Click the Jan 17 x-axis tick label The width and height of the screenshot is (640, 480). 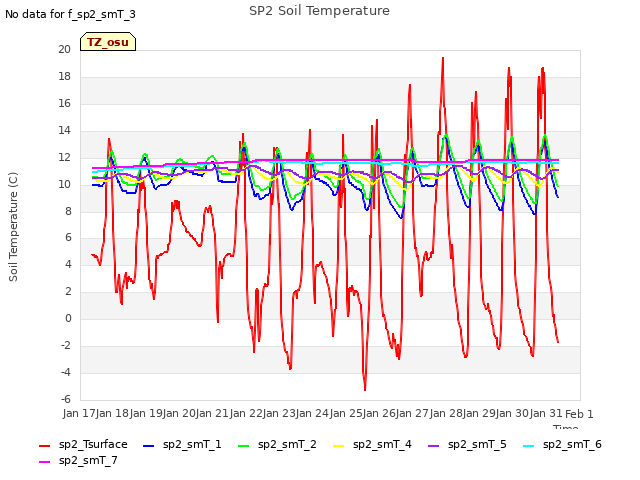coord(79,413)
